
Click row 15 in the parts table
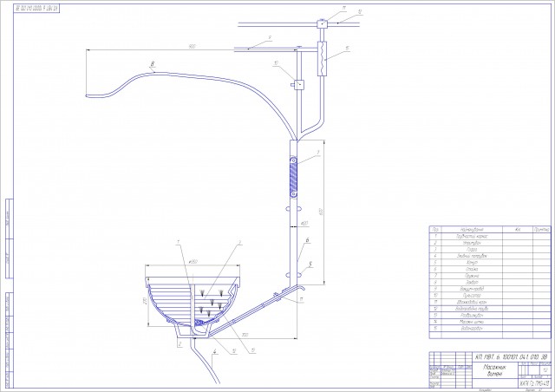(x=471, y=327)
